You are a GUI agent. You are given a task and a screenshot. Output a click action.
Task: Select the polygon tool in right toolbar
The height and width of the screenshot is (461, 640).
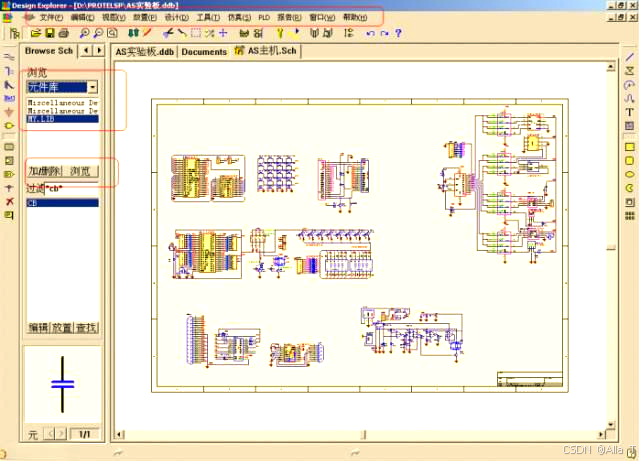pos(629,71)
